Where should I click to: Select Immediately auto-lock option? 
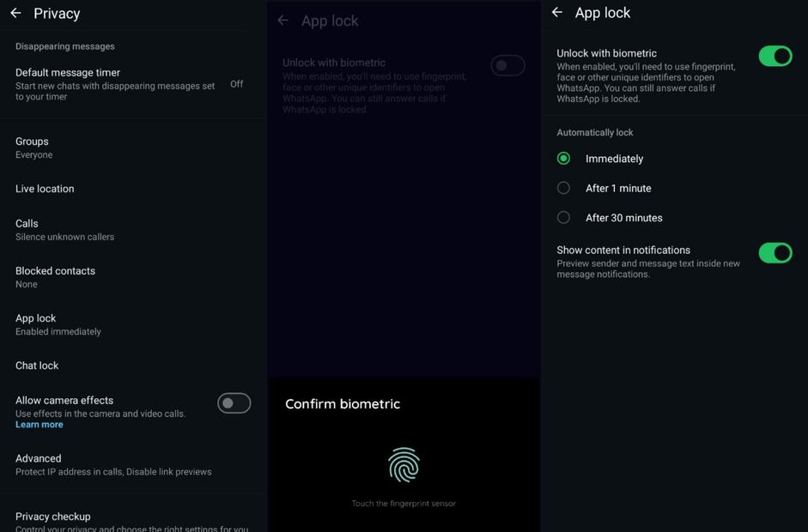pyautogui.click(x=564, y=159)
